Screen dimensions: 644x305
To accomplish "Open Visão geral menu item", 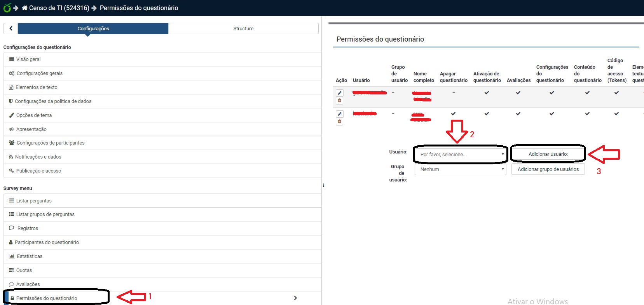I will click(x=162, y=59).
